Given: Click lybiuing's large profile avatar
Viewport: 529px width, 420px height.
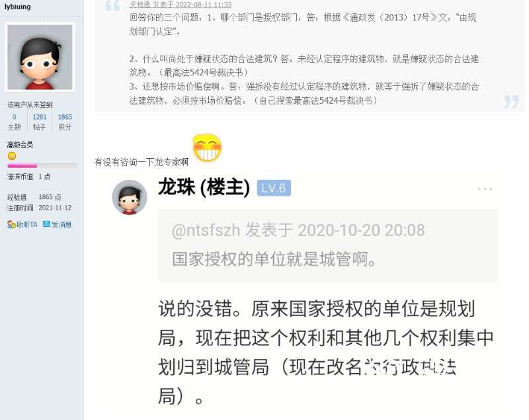Looking at the screenshot, I should [x=40, y=57].
